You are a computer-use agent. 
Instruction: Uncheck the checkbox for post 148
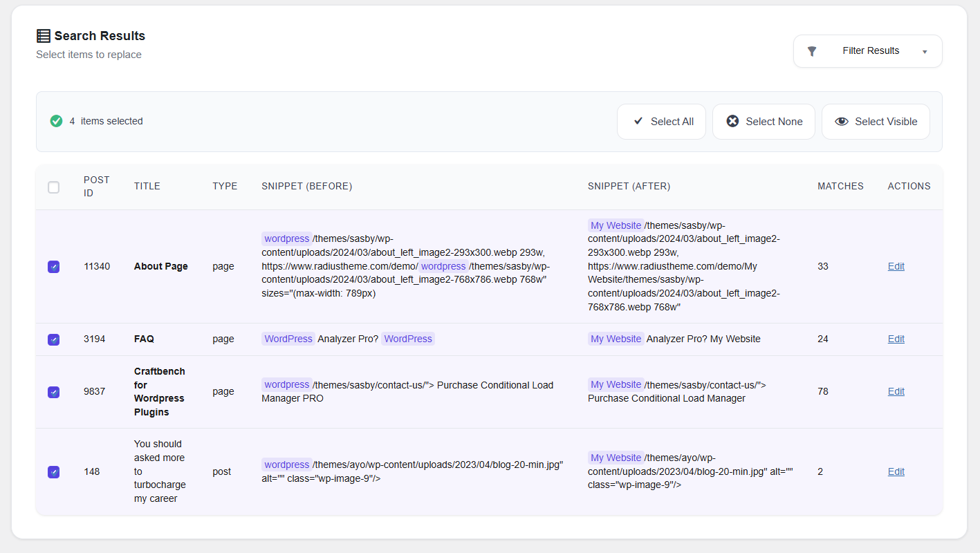click(x=53, y=472)
